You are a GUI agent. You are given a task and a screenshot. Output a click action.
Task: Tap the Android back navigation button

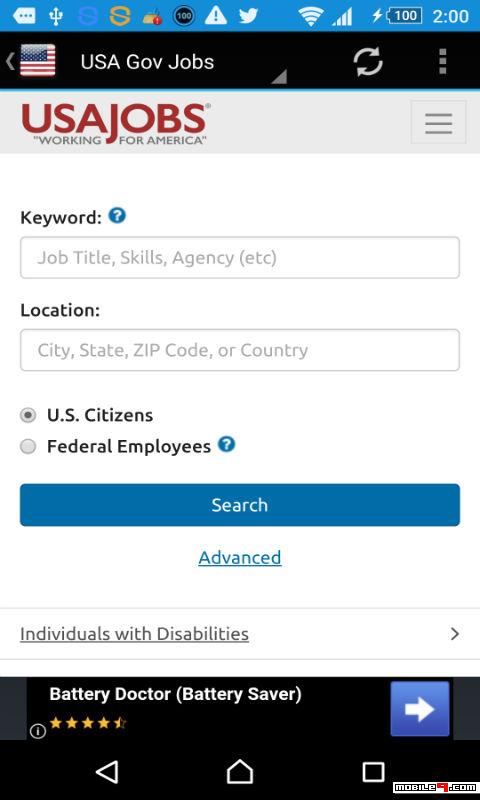(x=107, y=772)
